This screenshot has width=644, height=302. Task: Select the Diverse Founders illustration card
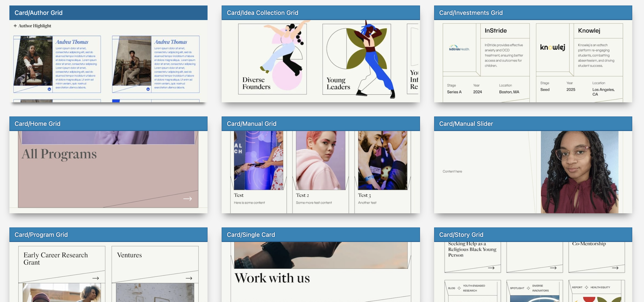pyautogui.click(x=272, y=59)
